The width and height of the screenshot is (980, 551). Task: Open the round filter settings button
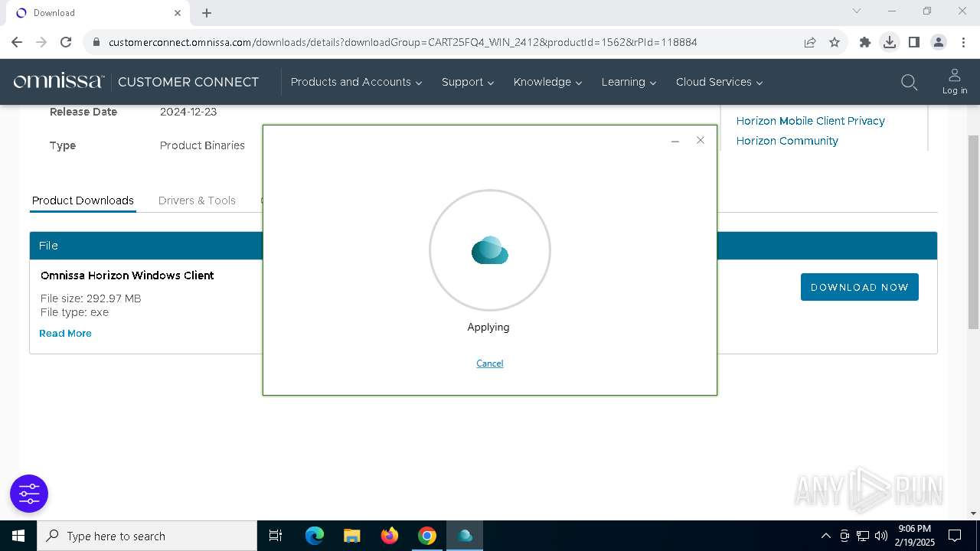click(x=29, y=494)
